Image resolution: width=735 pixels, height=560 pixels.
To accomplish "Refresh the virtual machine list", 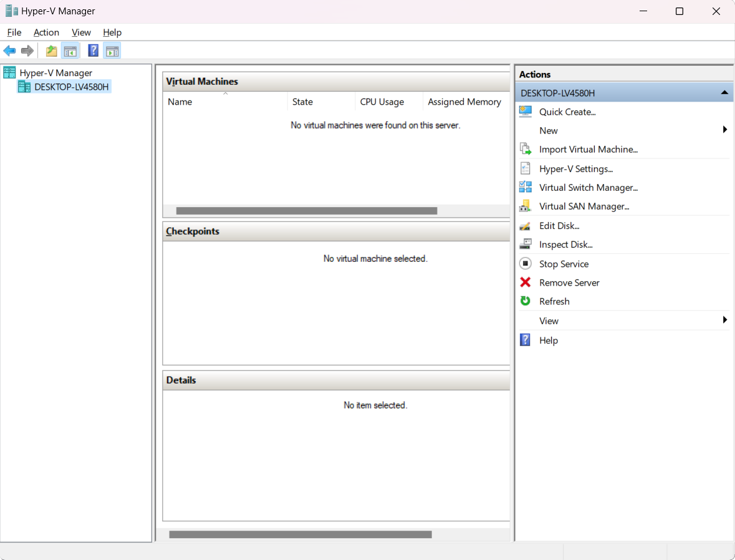I will (x=554, y=301).
